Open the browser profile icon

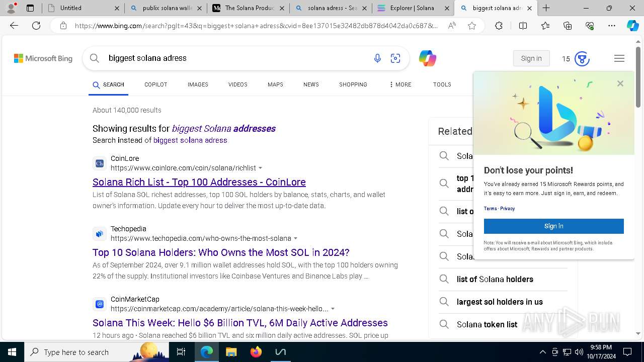11,8
